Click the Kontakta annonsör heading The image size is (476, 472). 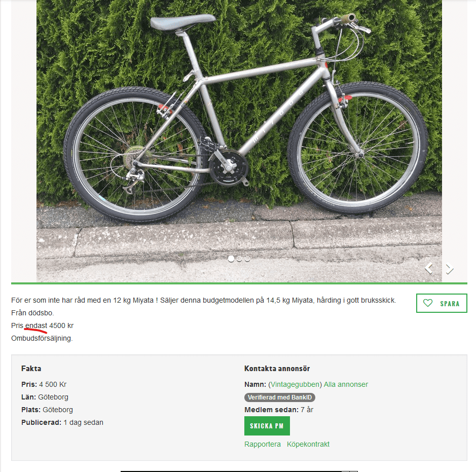tap(277, 369)
